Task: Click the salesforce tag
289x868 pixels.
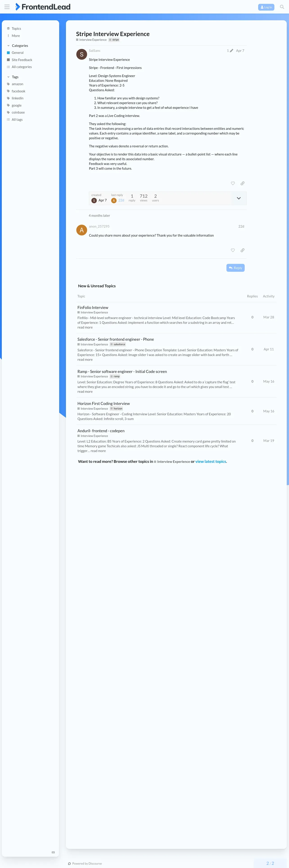Action: tap(118, 344)
